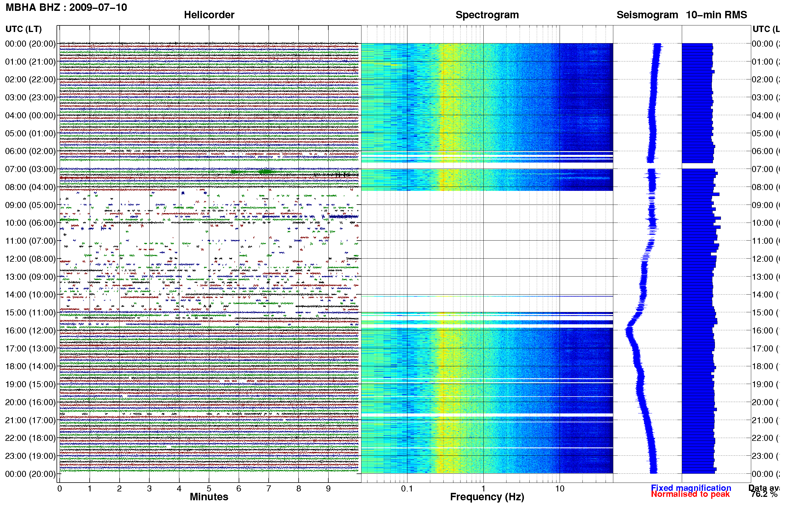Screen dimensions: 812x508
Task: Click the '76.2 %' data availability value
Action: tap(764, 494)
